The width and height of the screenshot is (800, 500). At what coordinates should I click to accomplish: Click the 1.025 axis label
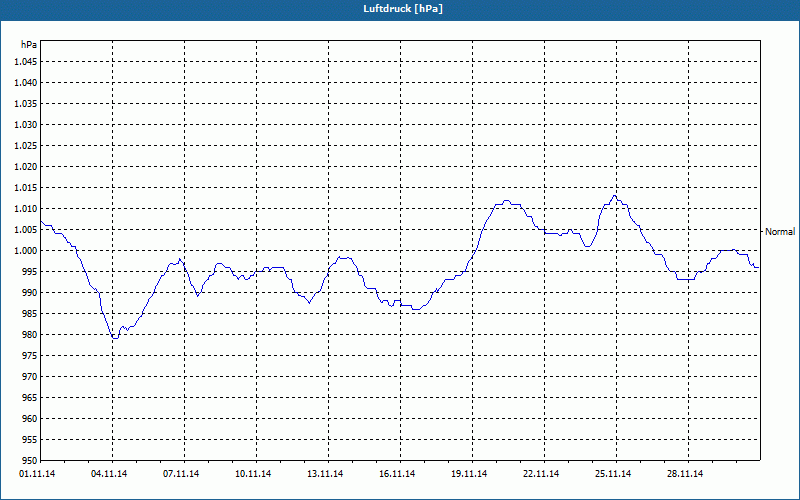click(26, 145)
